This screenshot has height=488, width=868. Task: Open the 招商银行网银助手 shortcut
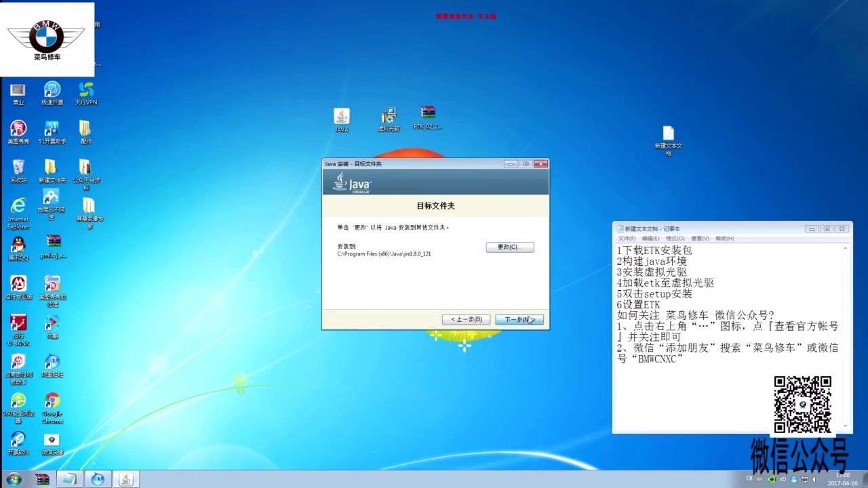click(18, 369)
